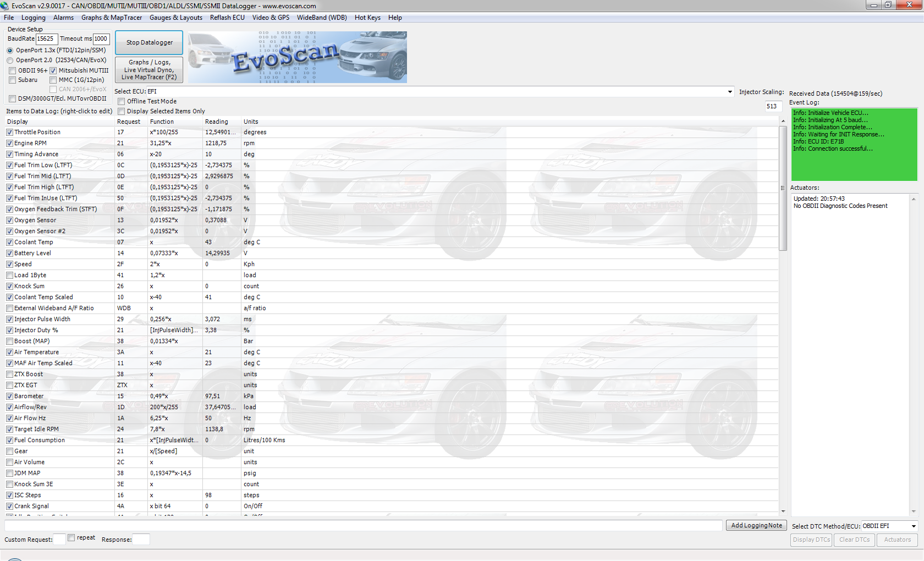The width and height of the screenshot is (924, 561).
Task: Toggle Display Selected Items Only checkbox
Action: [121, 111]
